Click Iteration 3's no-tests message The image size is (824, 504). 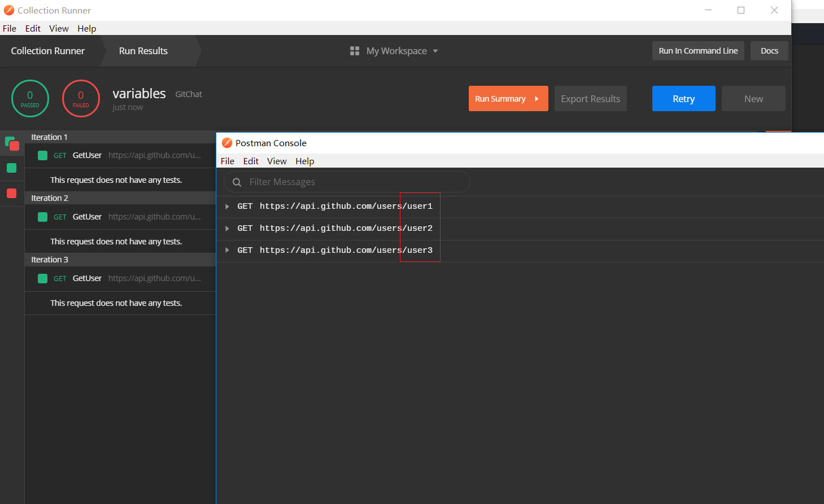click(116, 303)
